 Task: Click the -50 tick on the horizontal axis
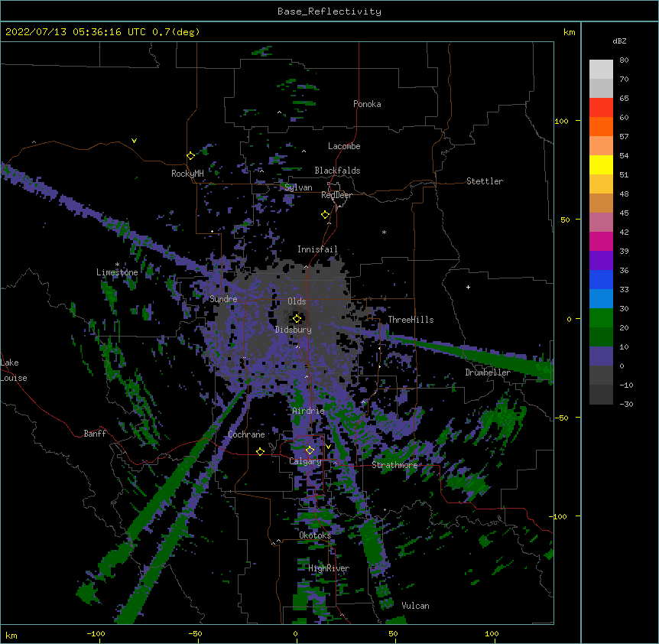(195, 633)
